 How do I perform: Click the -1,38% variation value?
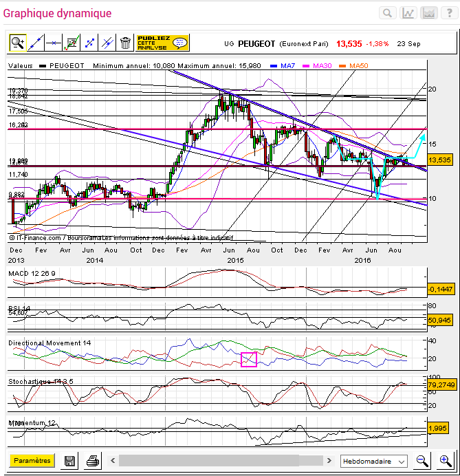[377, 44]
